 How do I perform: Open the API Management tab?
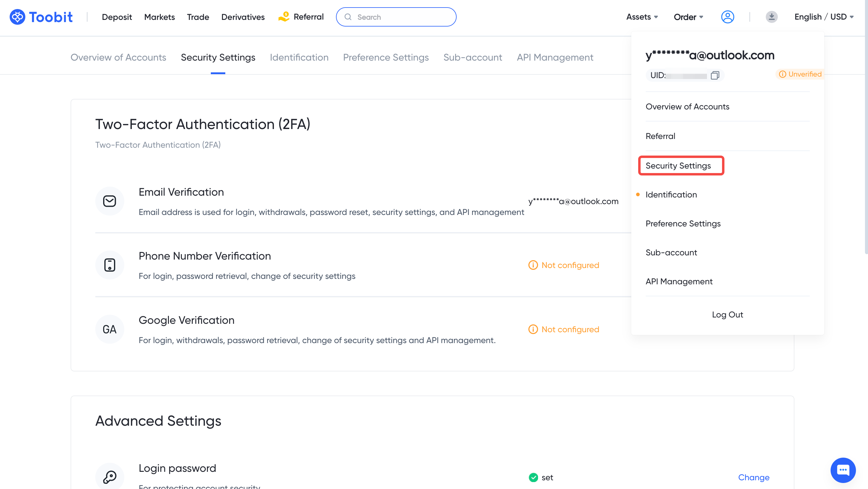tap(555, 57)
